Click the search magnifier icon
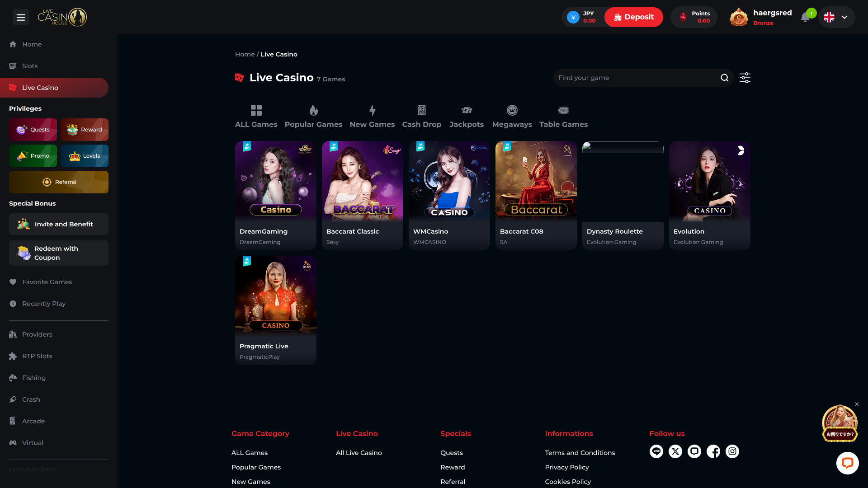The width and height of the screenshot is (868, 488). (724, 77)
